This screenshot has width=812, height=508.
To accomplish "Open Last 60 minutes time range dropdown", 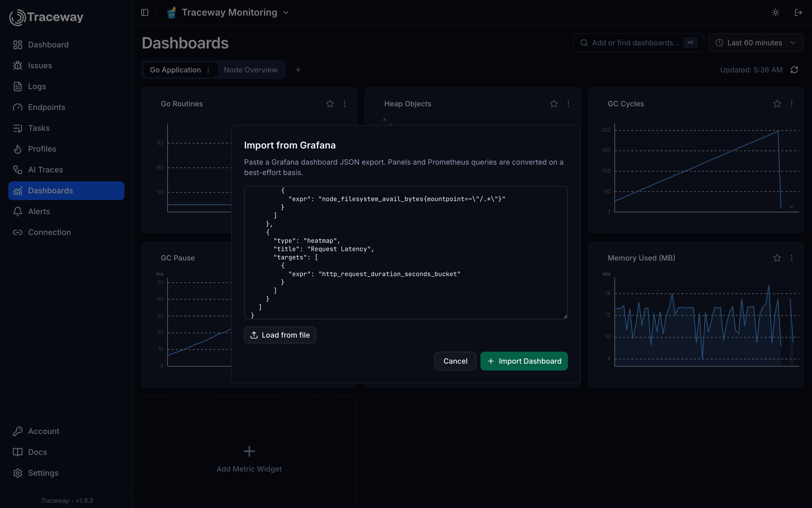I will 756,43.
